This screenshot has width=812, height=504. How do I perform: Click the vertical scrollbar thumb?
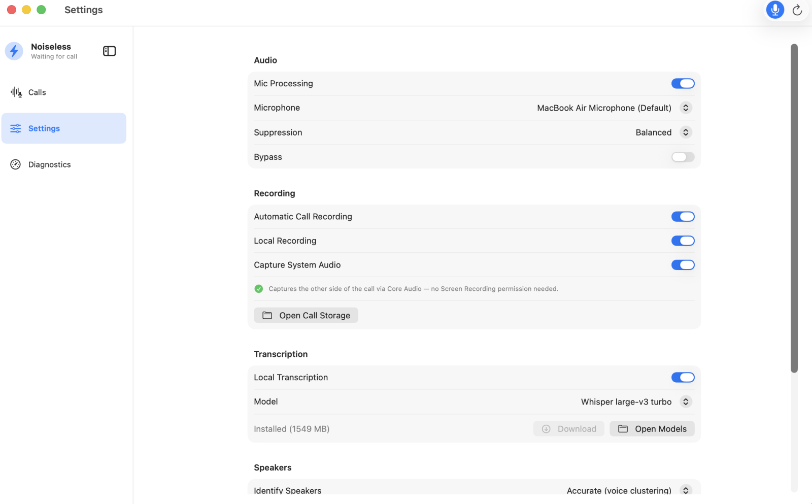coord(794,208)
